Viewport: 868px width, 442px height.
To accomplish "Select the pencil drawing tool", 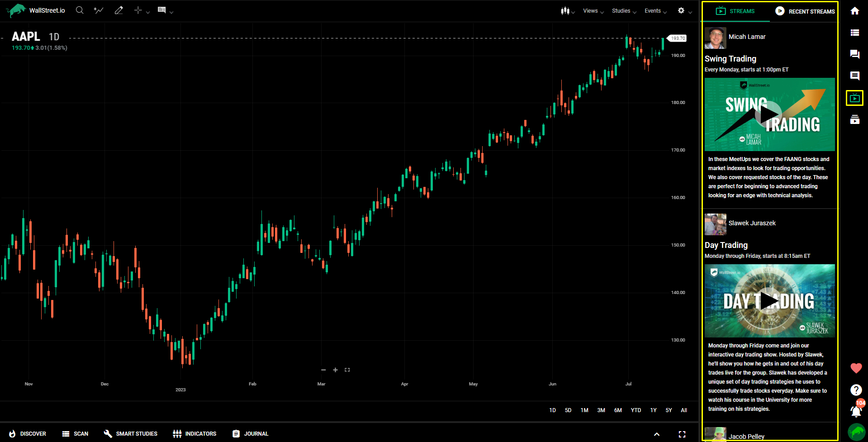I will pyautogui.click(x=119, y=10).
